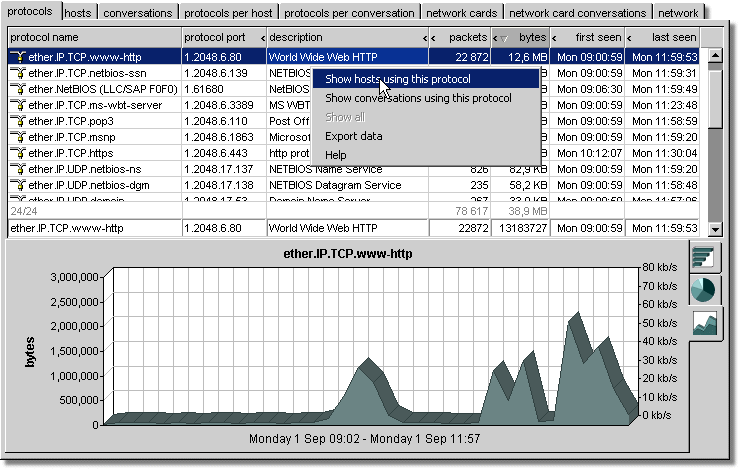Select the ether.IP.TCP.https row name
Viewport: 740px width, 470px height.
click(71, 153)
